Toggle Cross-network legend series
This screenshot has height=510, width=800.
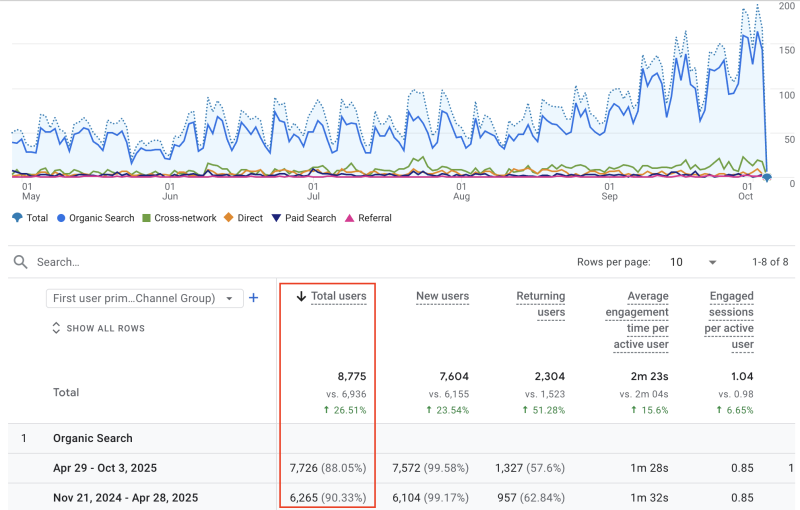point(146,218)
